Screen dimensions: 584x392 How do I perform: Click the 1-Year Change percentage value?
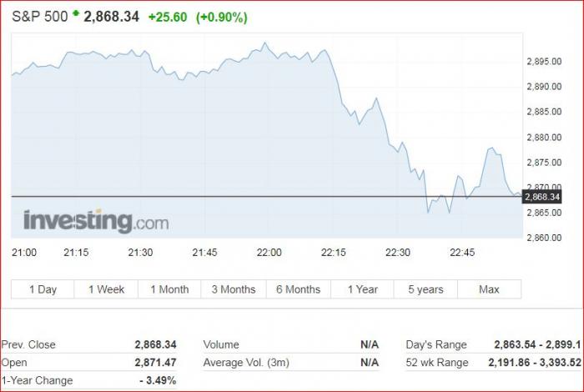tap(157, 380)
